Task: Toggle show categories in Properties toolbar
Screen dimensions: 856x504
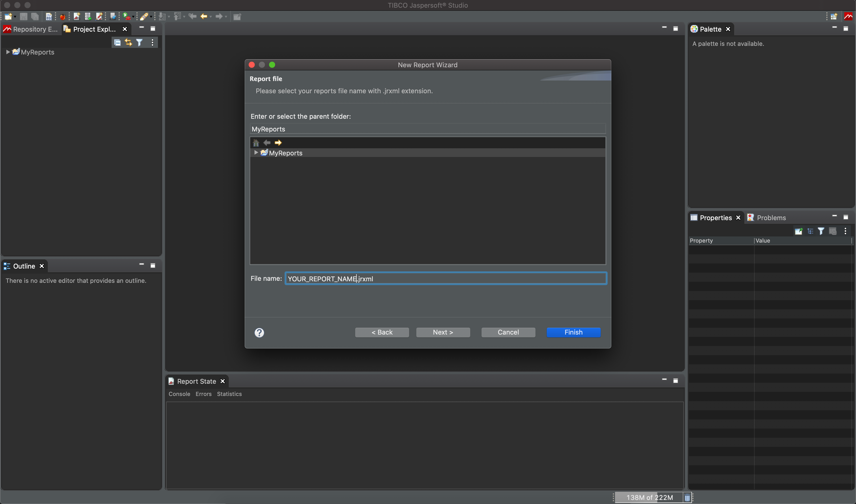Action: pos(810,231)
